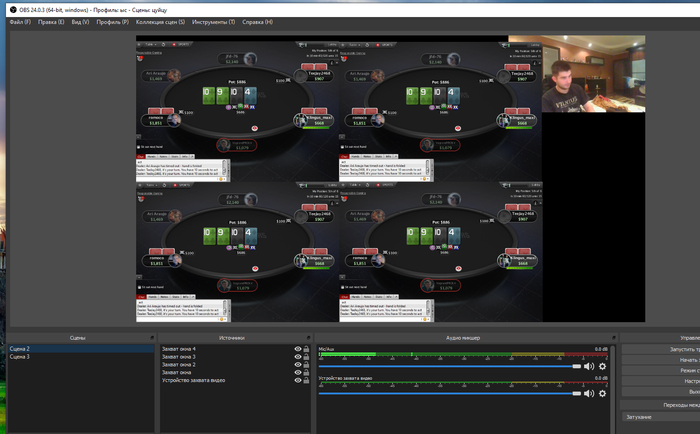Image resolution: width=700 pixels, height=434 pixels.
Task: Open the Файл menu
Action: (x=20, y=22)
